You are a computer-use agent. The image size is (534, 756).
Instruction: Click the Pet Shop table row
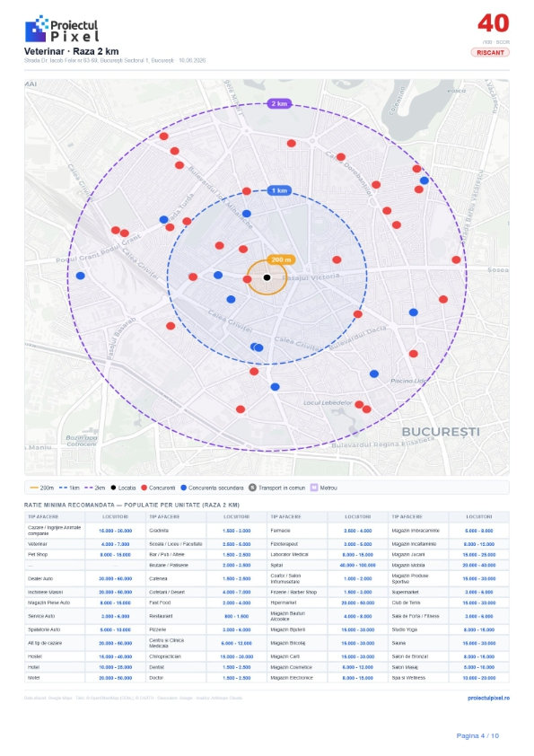(85, 555)
